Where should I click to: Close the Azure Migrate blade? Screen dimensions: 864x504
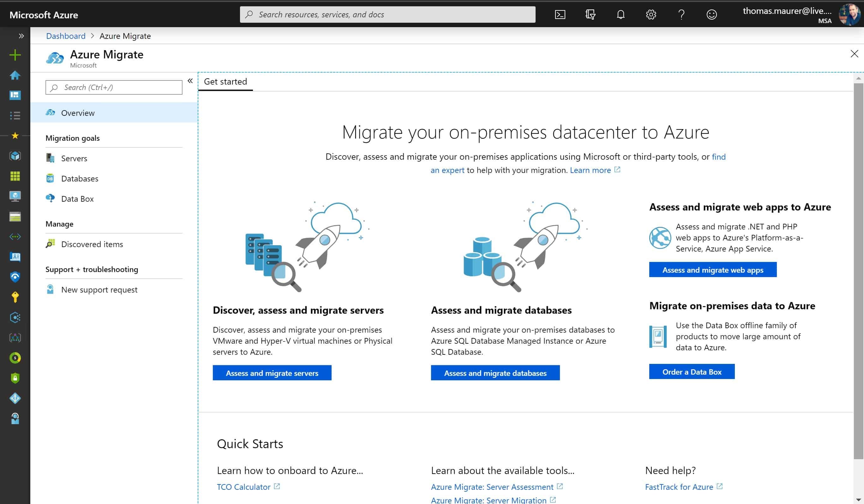coord(854,54)
